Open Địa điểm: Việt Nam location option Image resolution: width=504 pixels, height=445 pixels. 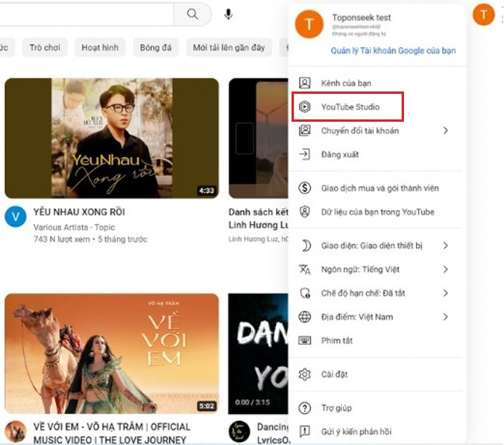pos(357,317)
